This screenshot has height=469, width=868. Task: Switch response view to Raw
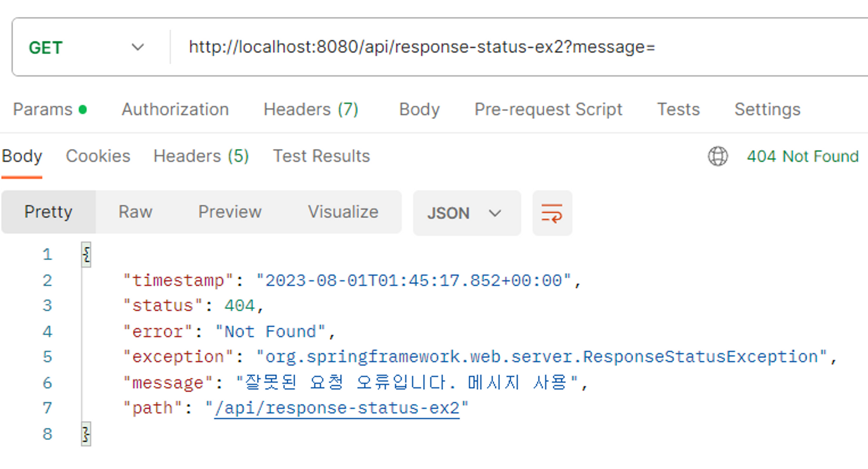135,212
